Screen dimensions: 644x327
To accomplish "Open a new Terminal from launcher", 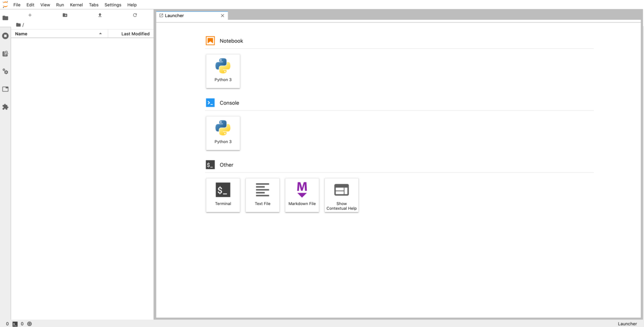I will pos(223,195).
